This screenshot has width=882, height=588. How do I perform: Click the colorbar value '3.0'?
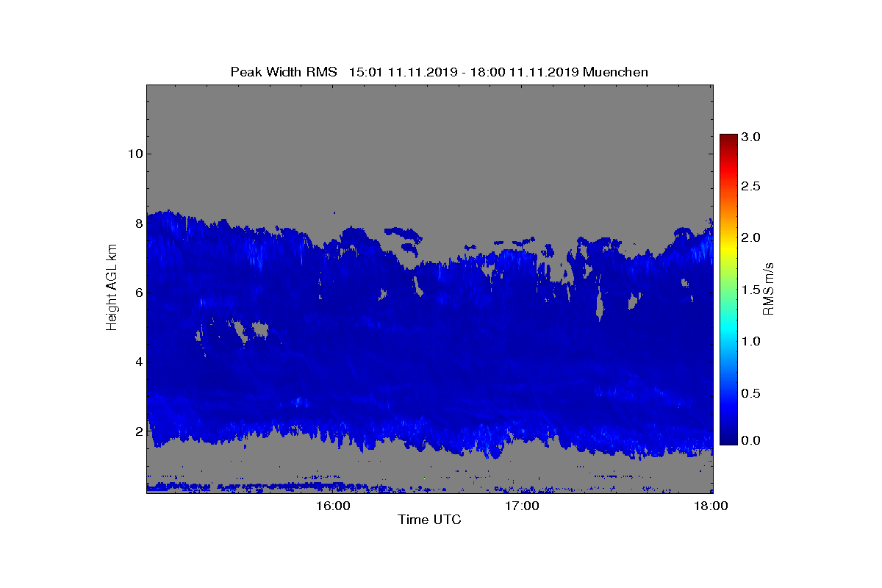[751, 137]
